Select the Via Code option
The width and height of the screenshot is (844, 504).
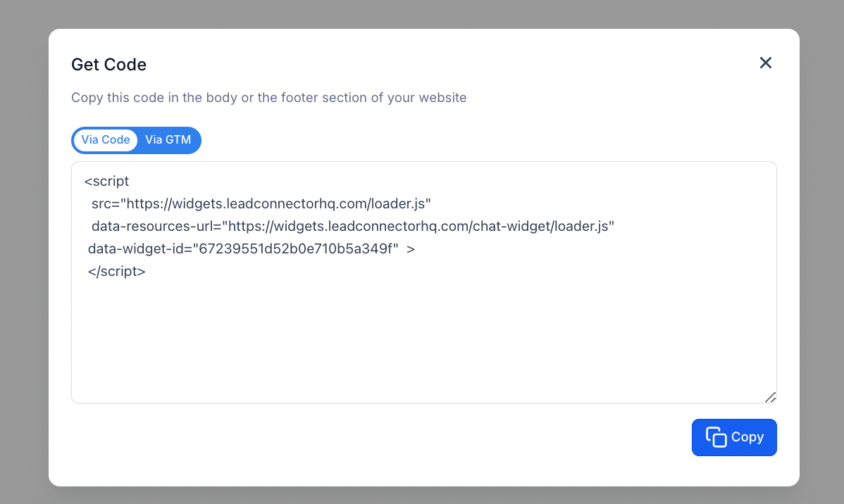(106, 140)
